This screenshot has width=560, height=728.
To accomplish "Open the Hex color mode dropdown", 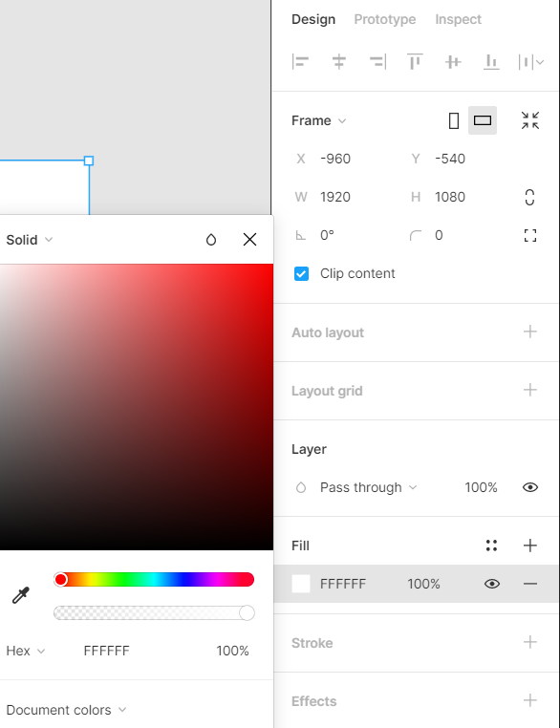I will [26, 651].
